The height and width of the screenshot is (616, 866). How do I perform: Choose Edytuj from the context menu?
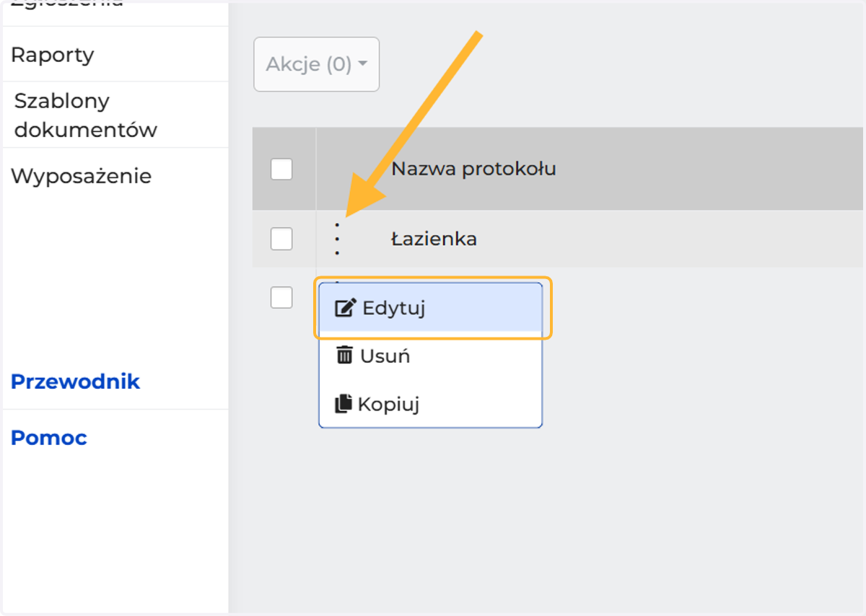[x=431, y=308]
